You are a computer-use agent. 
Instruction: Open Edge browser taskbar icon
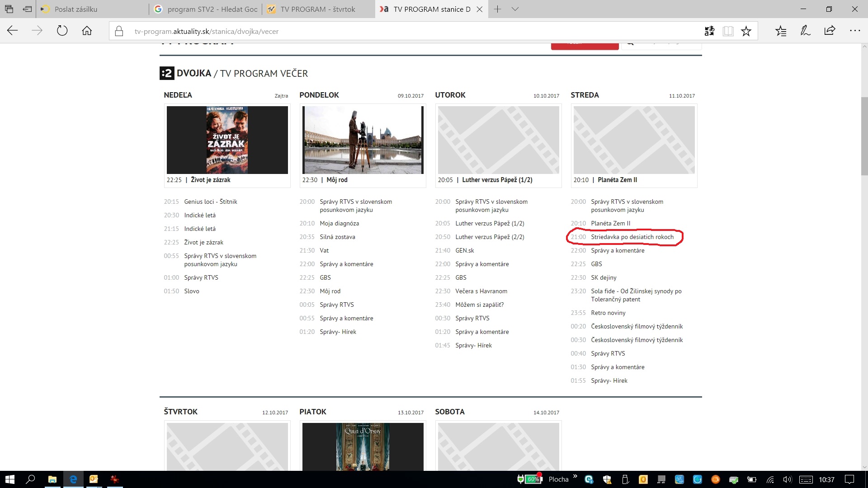click(73, 479)
